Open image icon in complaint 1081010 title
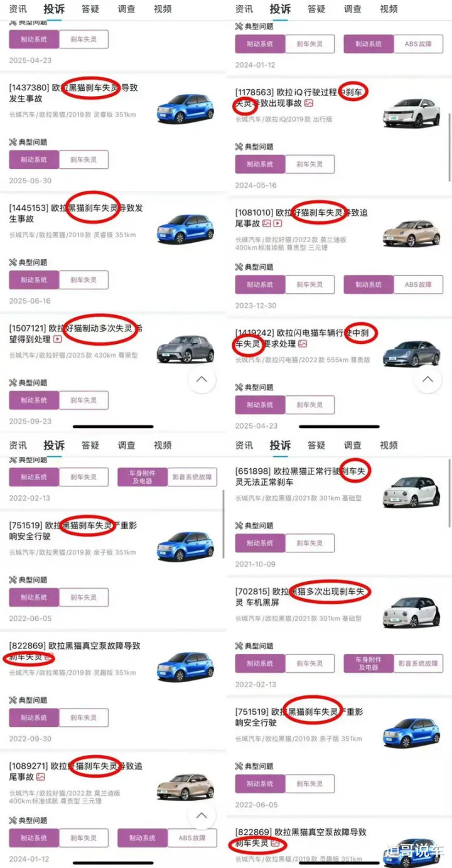 pos(267,223)
